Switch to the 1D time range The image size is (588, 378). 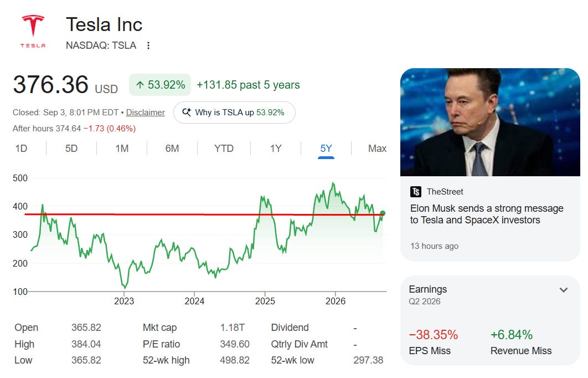pos(22,149)
